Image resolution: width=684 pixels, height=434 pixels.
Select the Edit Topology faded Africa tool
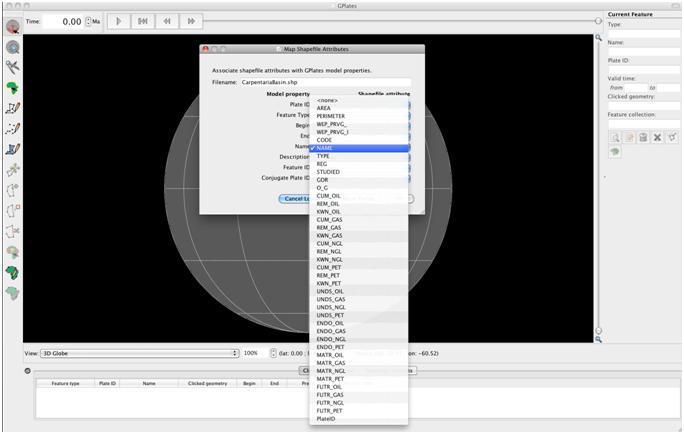[13, 293]
